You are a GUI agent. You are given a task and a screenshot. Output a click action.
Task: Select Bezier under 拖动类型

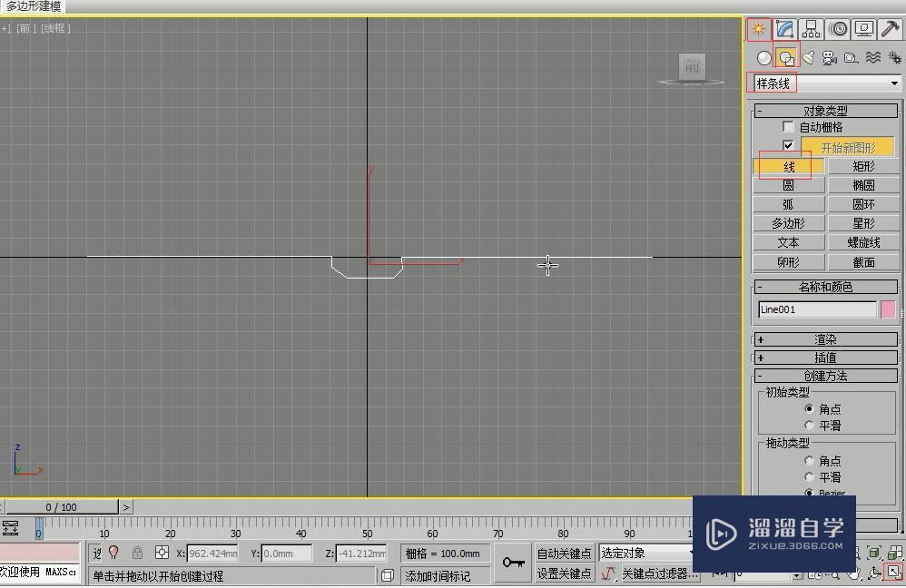click(x=809, y=493)
